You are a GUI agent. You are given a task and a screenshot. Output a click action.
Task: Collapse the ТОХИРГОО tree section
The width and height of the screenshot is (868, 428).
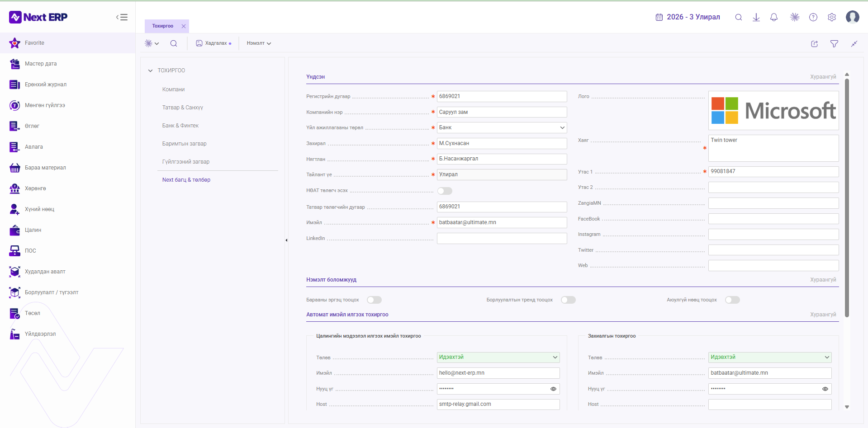(151, 71)
